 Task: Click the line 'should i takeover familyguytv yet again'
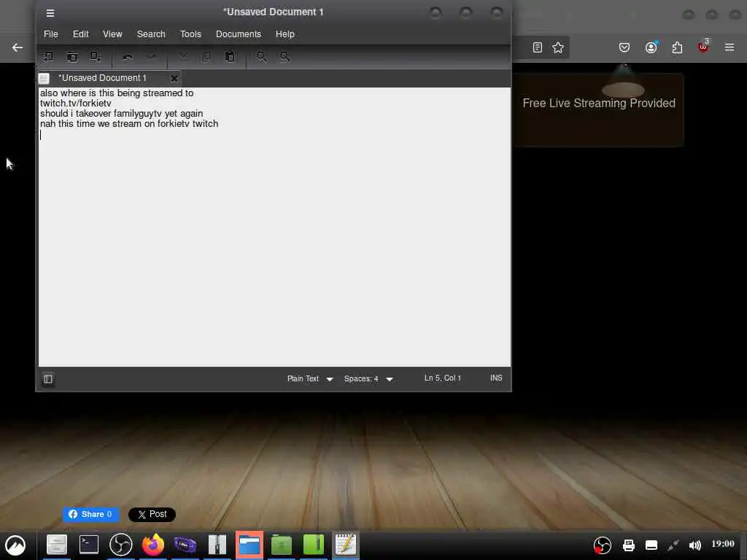tap(122, 113)
